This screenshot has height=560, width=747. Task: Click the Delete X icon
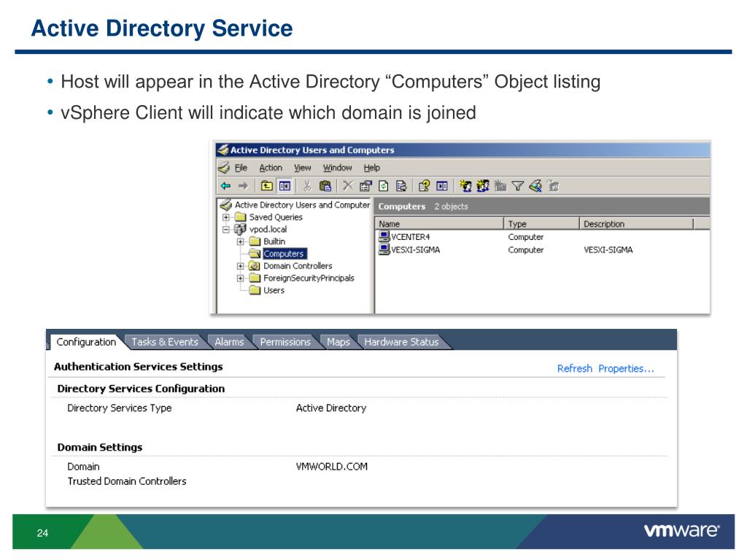(348, 186)
